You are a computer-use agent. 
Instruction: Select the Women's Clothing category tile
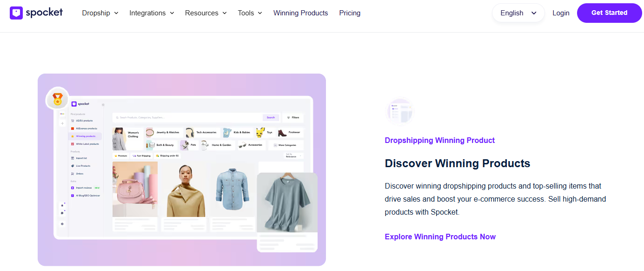point(128,138)
